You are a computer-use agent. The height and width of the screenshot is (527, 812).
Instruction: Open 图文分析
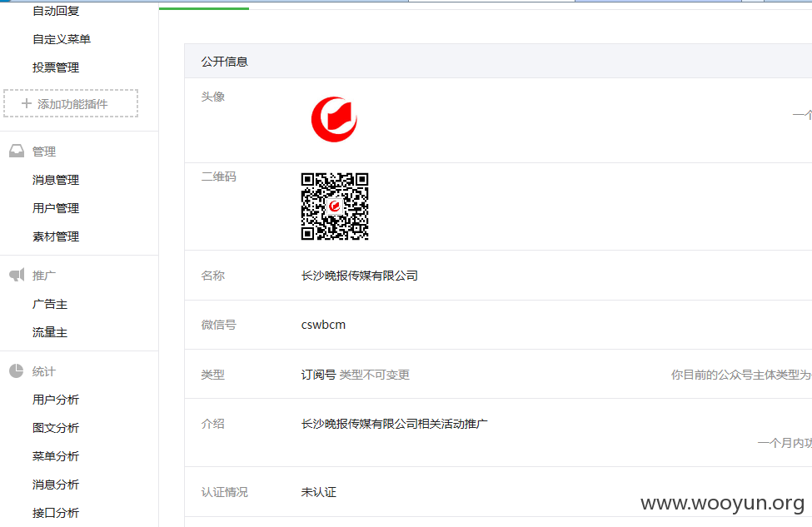pos(56,428)
